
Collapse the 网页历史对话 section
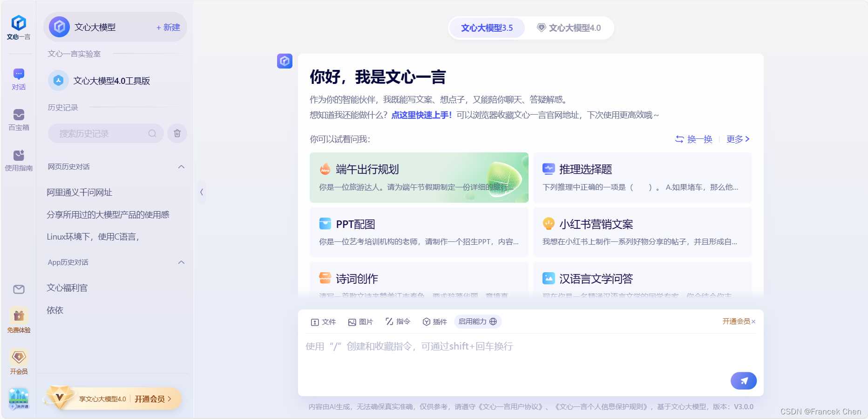(181, 167)
